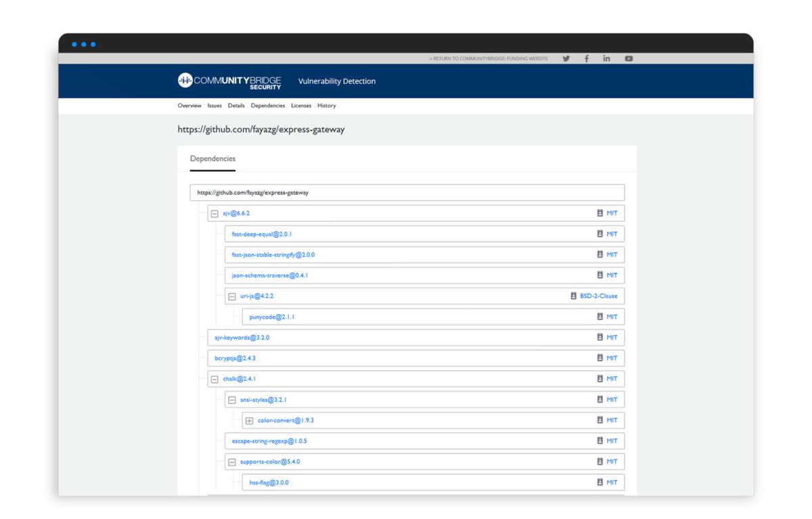Click the BSD-2-Clause license label
The width and height of the screenshot is (812, 519).
coord(599,296)
